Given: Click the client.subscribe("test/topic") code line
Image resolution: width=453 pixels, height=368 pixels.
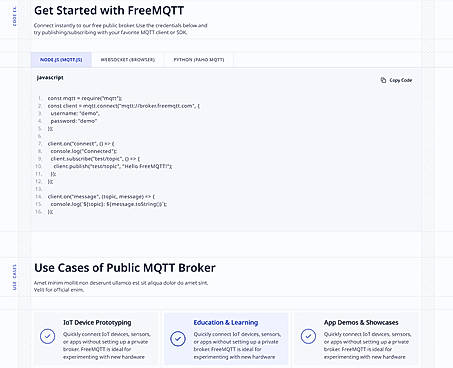Looking at the screenshot, I should click(x=95, y=159).
